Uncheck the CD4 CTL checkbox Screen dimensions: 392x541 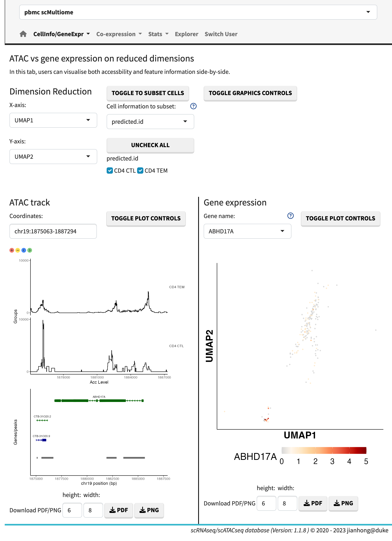[x=110, y=171]
